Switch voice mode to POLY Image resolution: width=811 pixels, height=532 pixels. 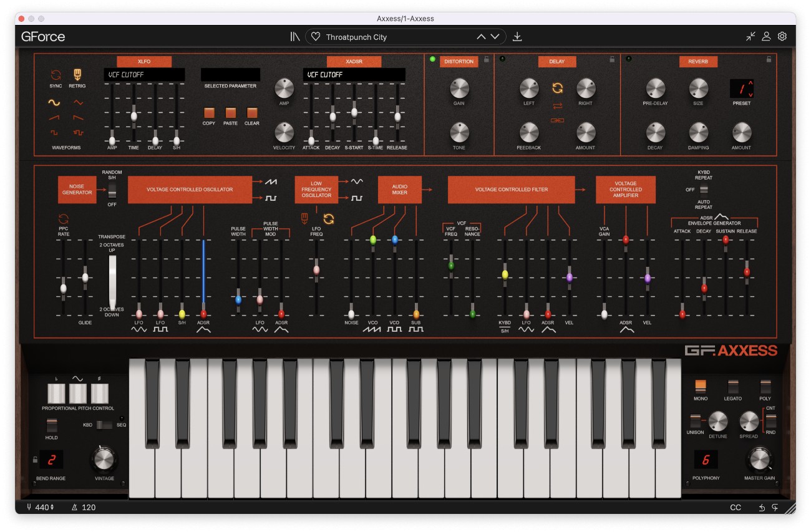coord(765,386)
